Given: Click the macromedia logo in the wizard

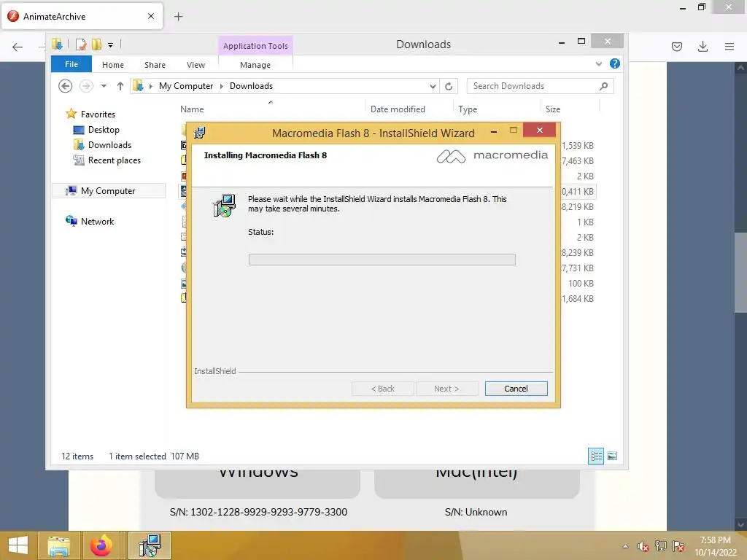Looking at the screenshot, I should point(492,156).
